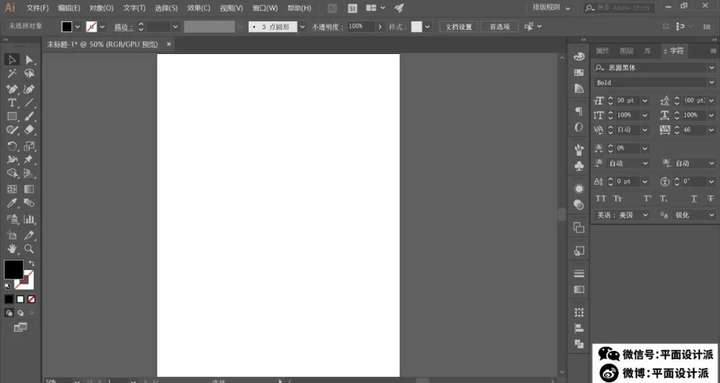Screen dimensions: 720x383
Task: Select the Column Graph tool
Action: 29,219
